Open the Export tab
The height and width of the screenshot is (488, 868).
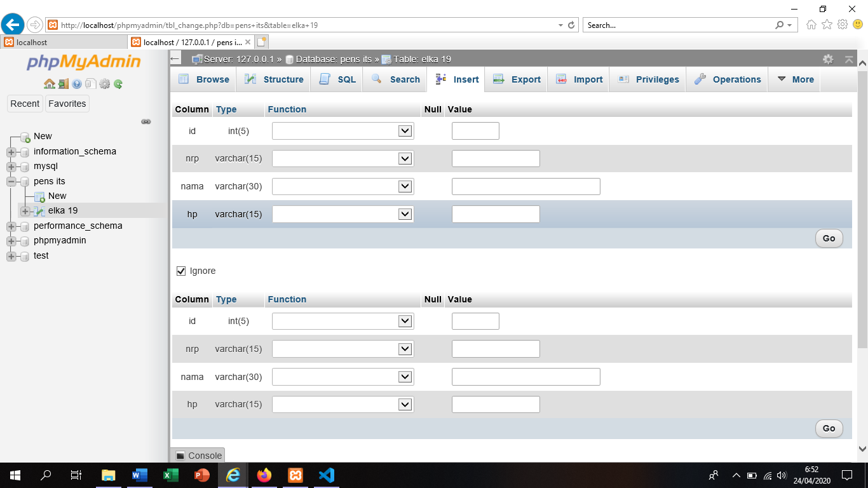pyautogui.click(x=517, y=79)
